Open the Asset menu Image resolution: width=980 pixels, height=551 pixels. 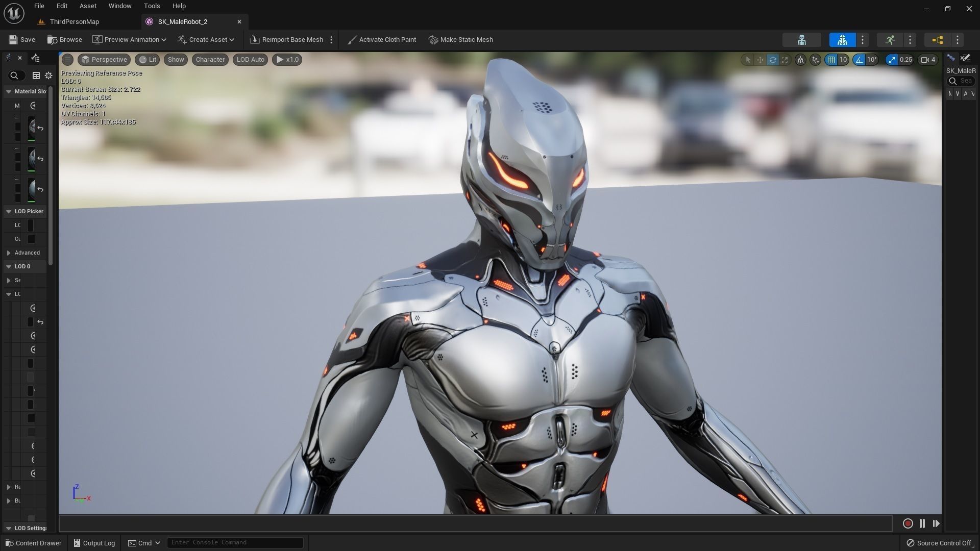(88, 6)
